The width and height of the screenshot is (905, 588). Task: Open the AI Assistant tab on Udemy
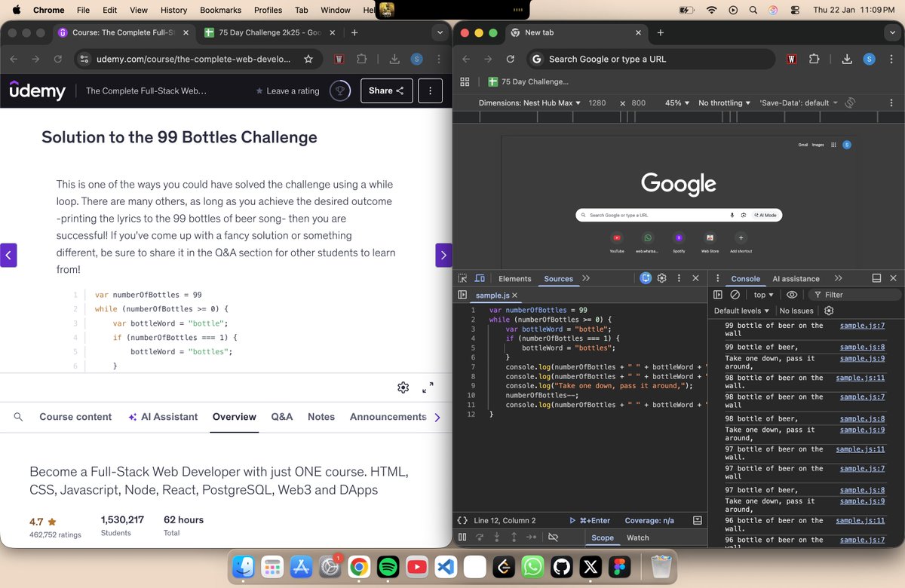pyautogui.click(x=163, y=417)
